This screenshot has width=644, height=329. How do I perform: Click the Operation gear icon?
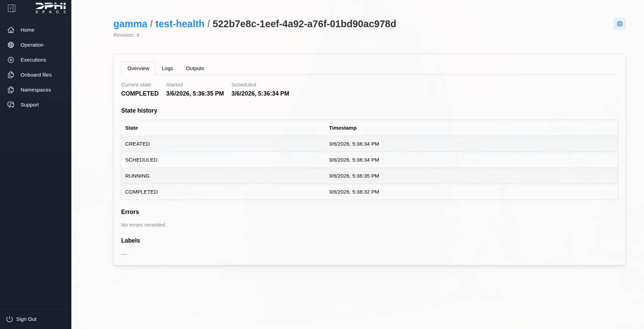pyautogui.click(x=11, y=45)
